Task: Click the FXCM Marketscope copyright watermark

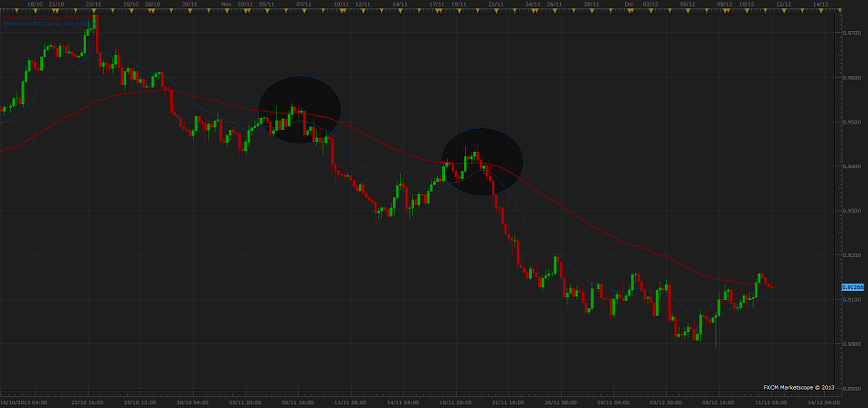Action: [x=799, y=387]
